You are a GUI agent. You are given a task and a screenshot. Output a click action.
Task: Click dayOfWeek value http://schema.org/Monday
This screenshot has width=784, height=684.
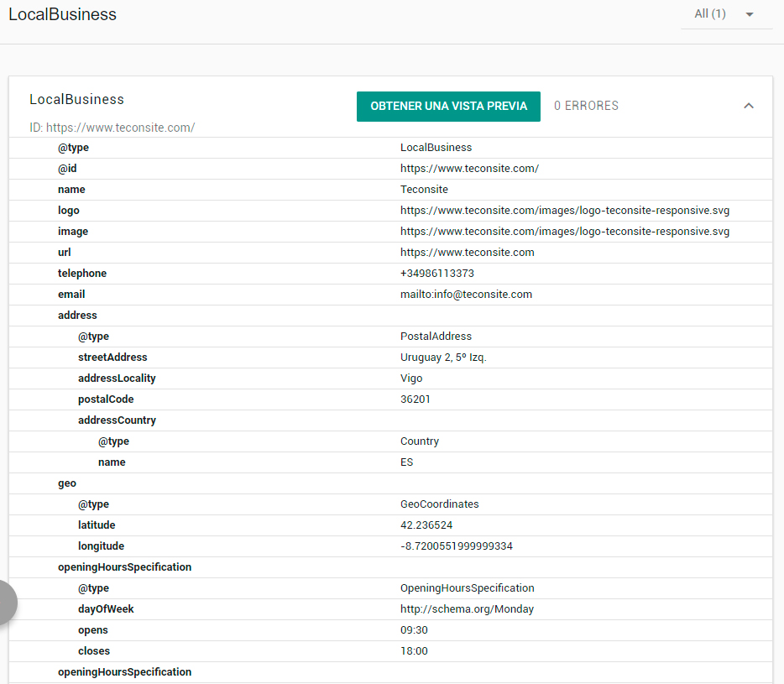(467, 609)
